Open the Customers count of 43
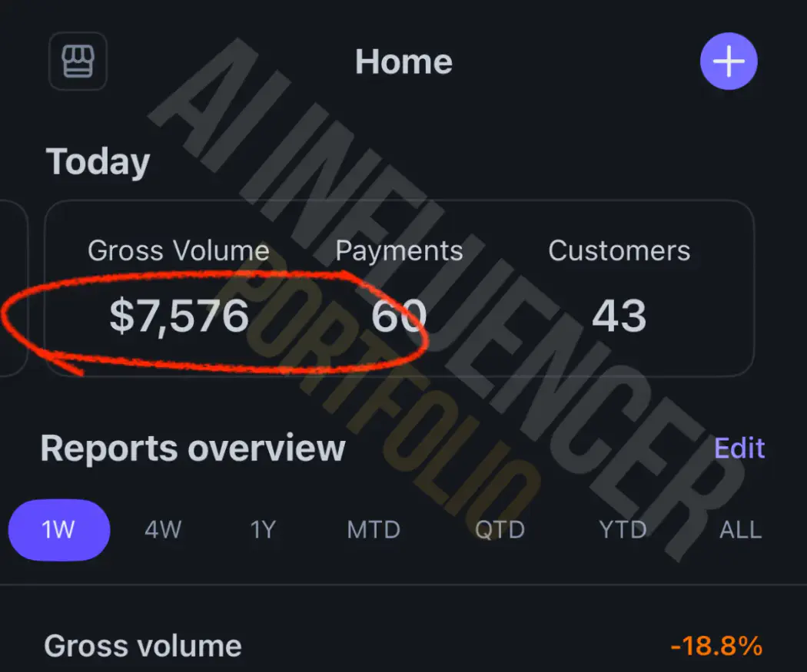This screenshot has width=807, height=672. point(619,316)
